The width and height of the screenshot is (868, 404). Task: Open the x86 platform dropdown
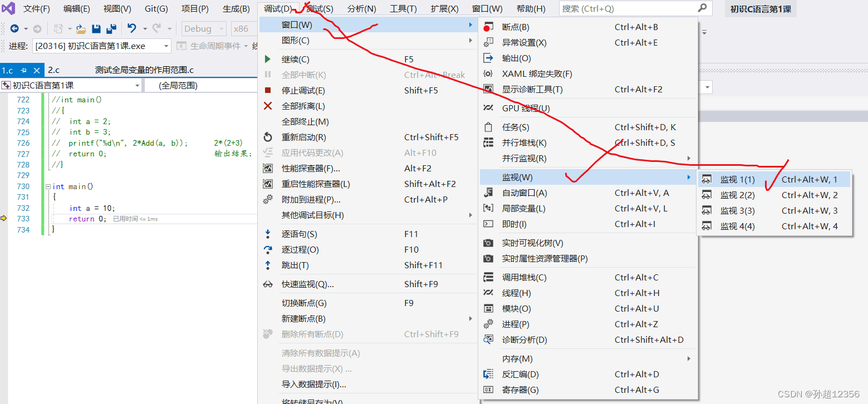[x=245, y=29]
